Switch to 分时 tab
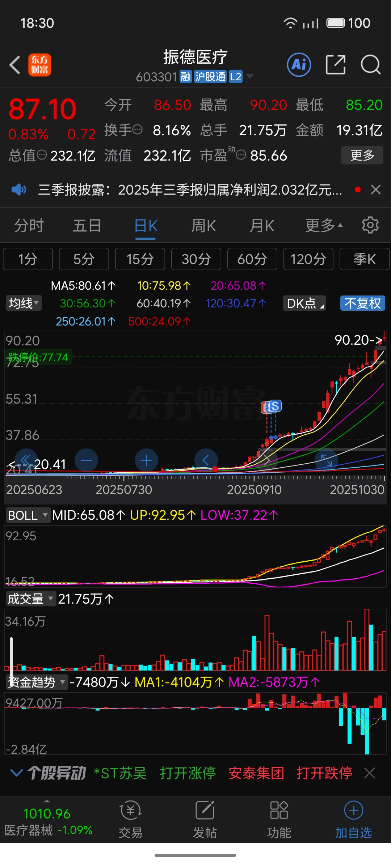This screenshot has width=391, height=868. [x=29, y=226]
